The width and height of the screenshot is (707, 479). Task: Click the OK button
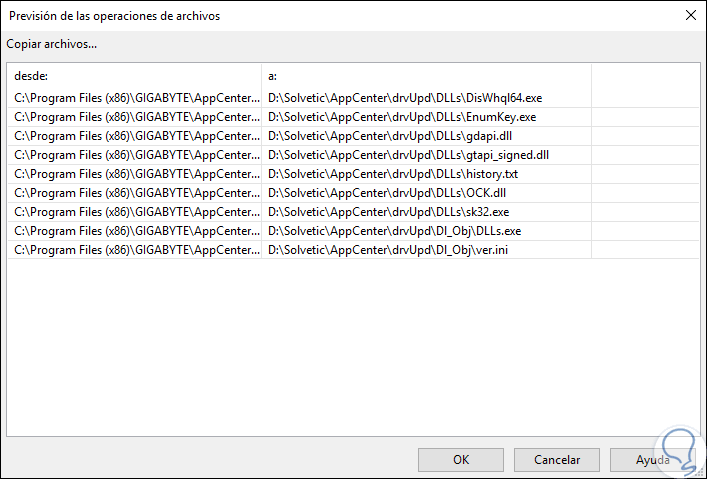pos(461,460)
